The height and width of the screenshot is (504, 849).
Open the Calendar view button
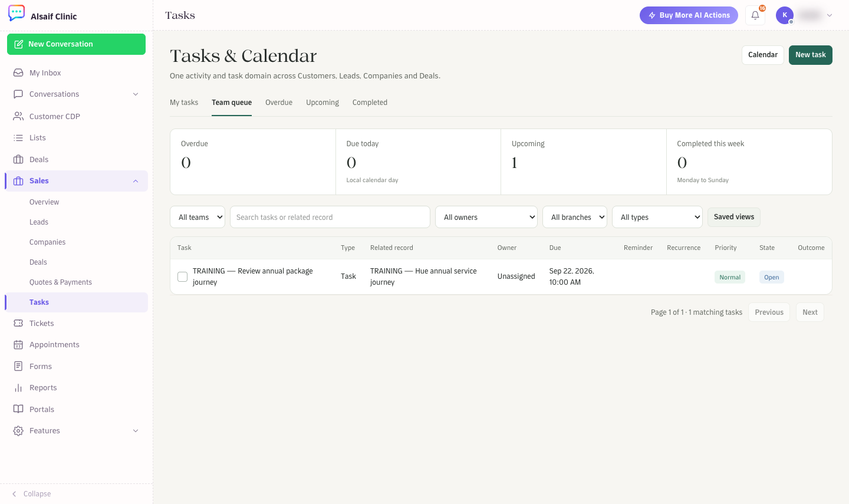pyautogui.click(x=763, y=55)
